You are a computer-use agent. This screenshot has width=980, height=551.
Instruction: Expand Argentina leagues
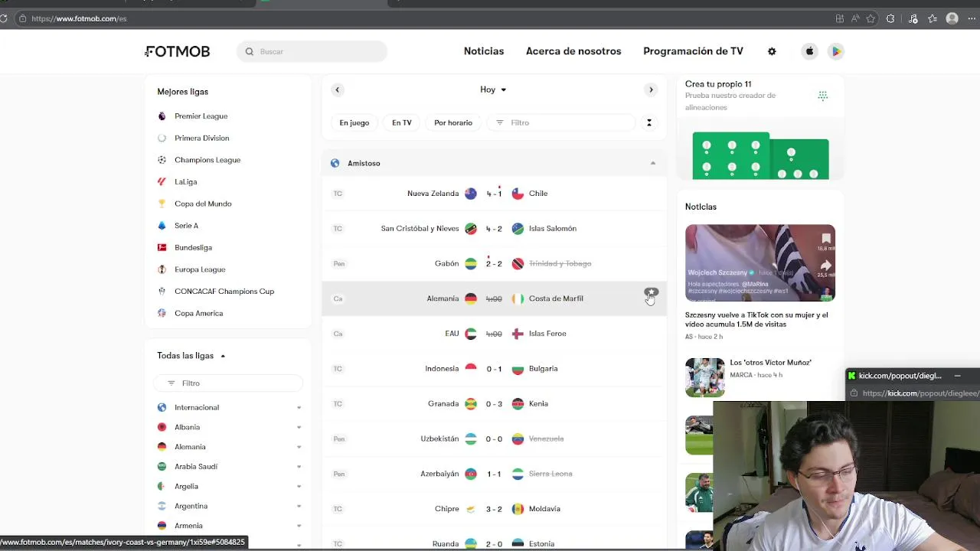click(x=299, y=507)
